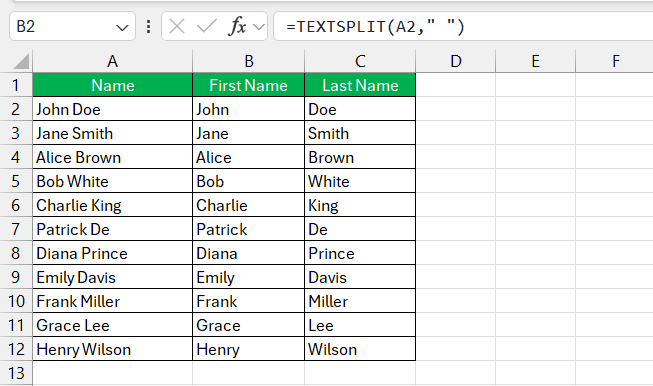Click the Cancel (X) formula button

(x=177, y=27)
